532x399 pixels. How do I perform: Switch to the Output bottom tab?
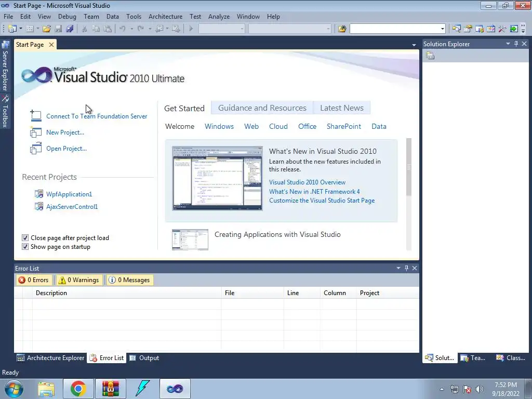tap(144, 358)
